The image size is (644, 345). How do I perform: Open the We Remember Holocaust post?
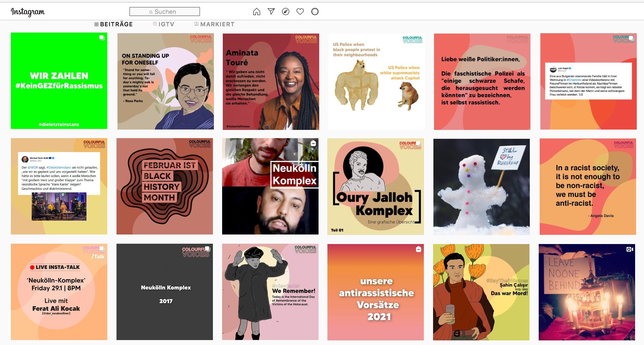pos(270,292)
